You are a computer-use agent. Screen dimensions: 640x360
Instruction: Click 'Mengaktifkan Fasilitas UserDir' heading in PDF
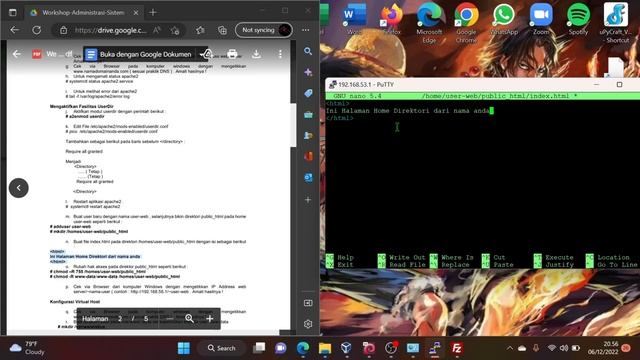click(82, 106)
